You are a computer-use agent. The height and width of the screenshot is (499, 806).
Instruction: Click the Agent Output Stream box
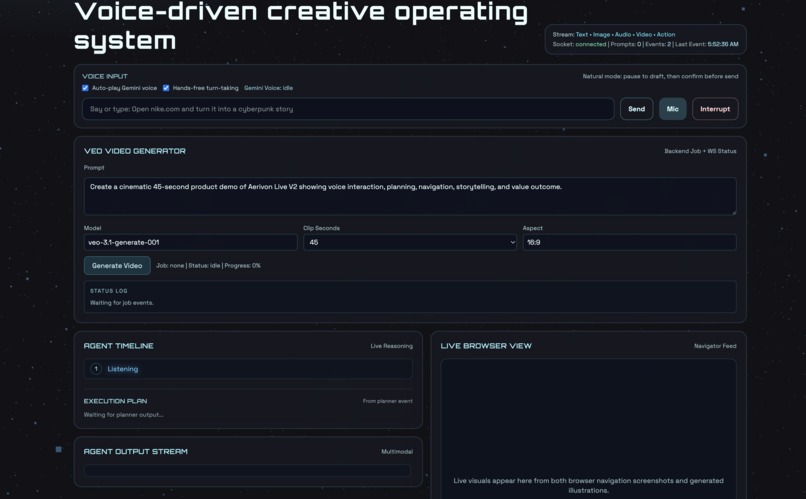pos(248,470)
